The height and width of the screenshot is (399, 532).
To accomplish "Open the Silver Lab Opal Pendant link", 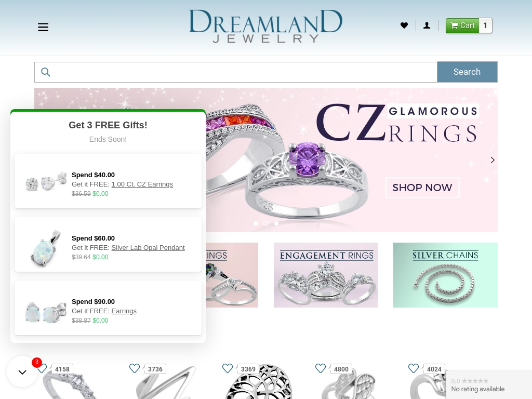I will point(148,248).
